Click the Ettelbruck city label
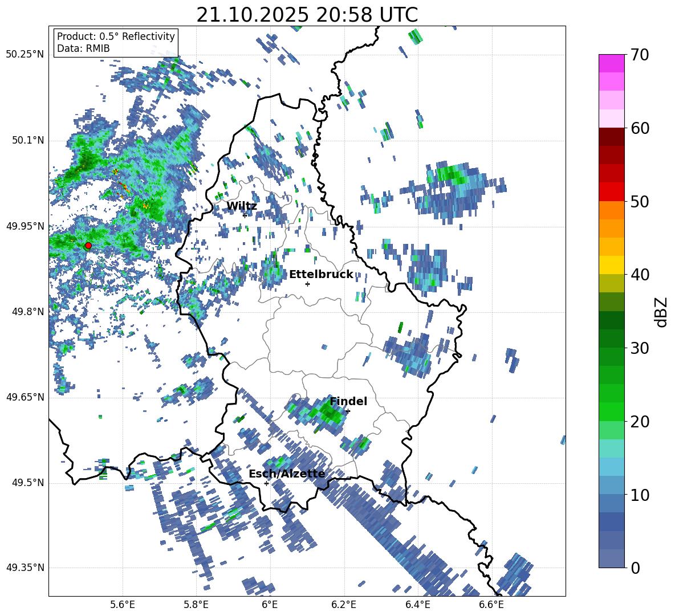675x616 pixels. pos(321,274)
